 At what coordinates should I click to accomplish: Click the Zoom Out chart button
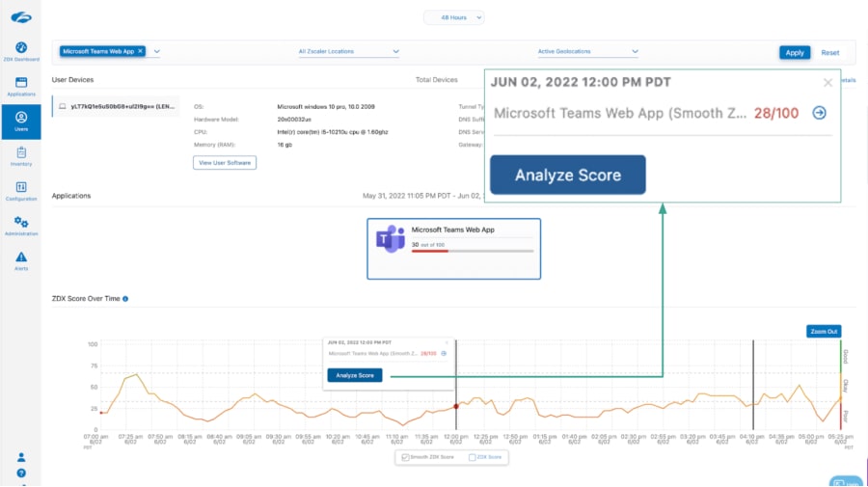(x=824, y=331)
